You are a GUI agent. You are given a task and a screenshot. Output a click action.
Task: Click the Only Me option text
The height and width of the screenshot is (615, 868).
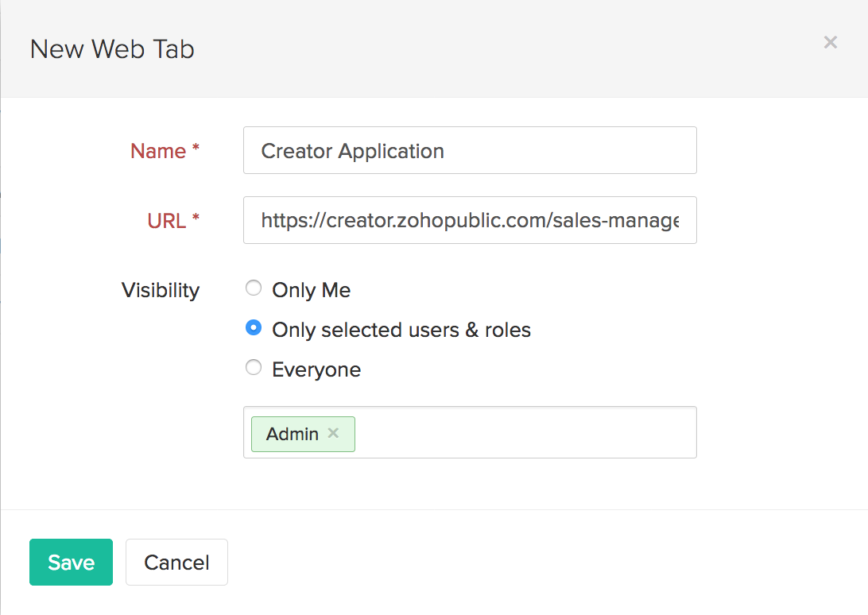pos(311,290)
